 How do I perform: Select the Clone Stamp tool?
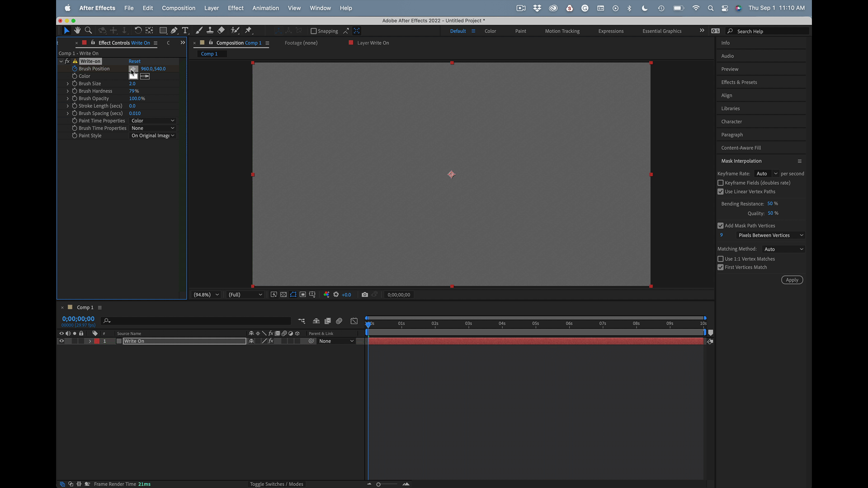point(210,30)
